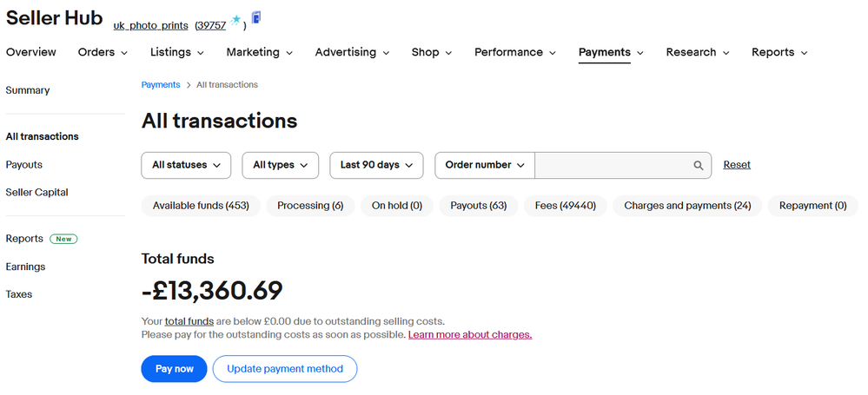This screenshot has height=395, width=868.
Task: Click the star rating icon near 39757
Action: point(235,21)
